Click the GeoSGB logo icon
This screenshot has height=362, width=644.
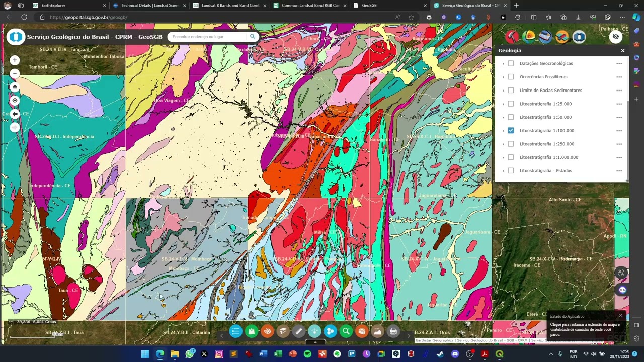pyautogui.click(x=16, y=37)
